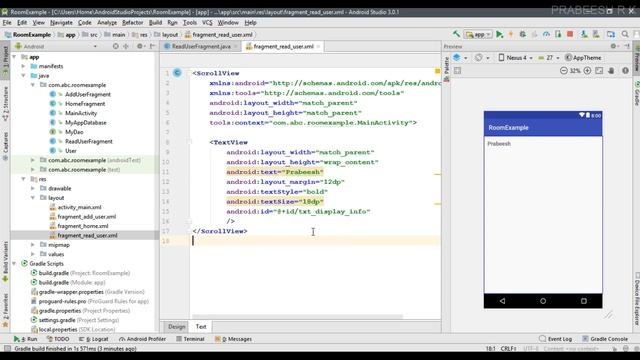Run the app with green play icon
640x360 pixels.
500,35
